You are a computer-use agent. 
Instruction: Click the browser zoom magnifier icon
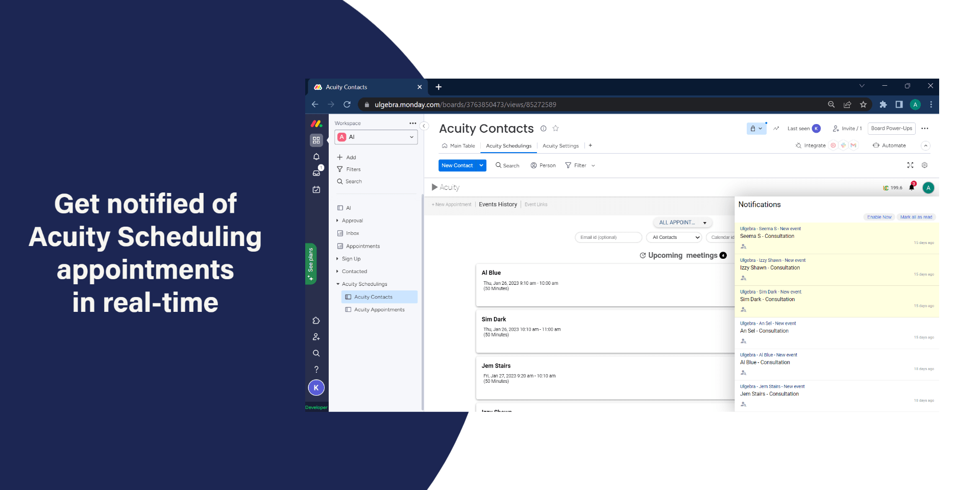pyautogui.click(x=831, y=104)
